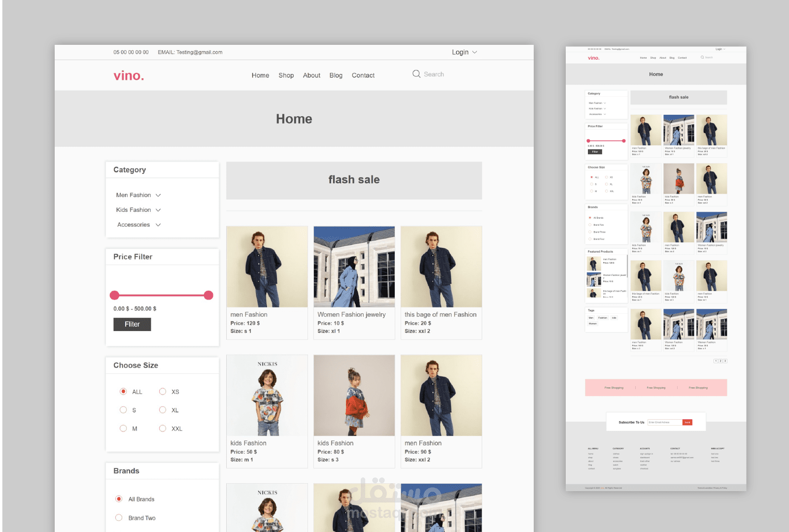Click the dark Fliter button on the large page
Screen dimensions: 789x532
[132, 324]
